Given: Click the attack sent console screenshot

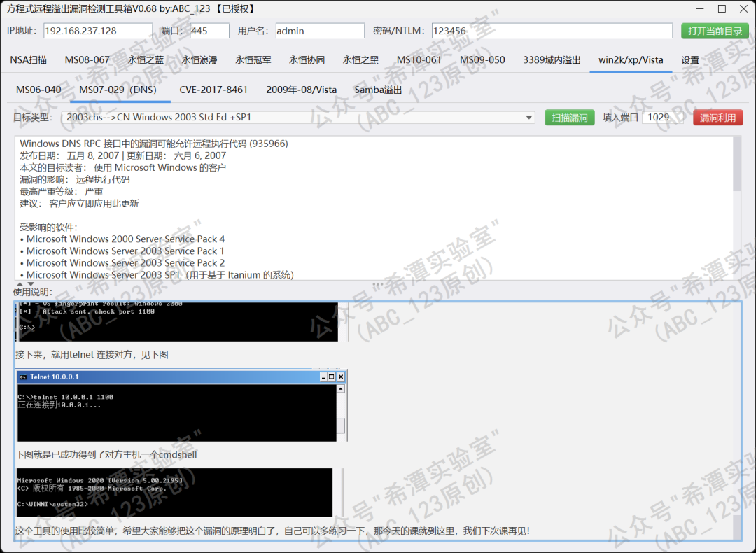Looking at the screenshot, I should 177,321.
